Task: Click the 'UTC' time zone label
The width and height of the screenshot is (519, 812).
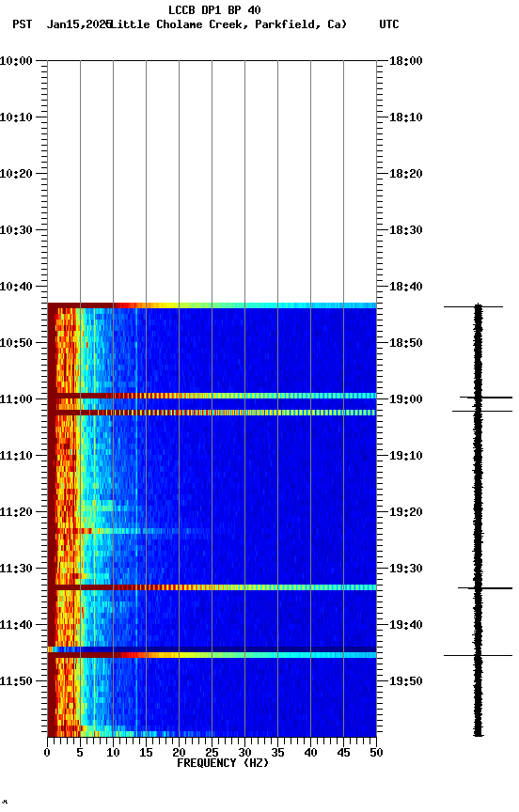Action: (389, 24)
